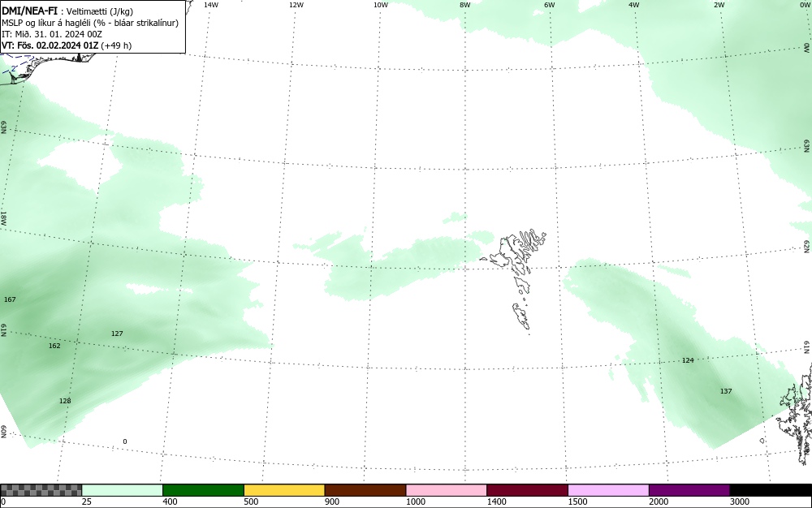812x508 pixels.
Task: Click the pink legend swatch for 1000
Action: [447, 490]
